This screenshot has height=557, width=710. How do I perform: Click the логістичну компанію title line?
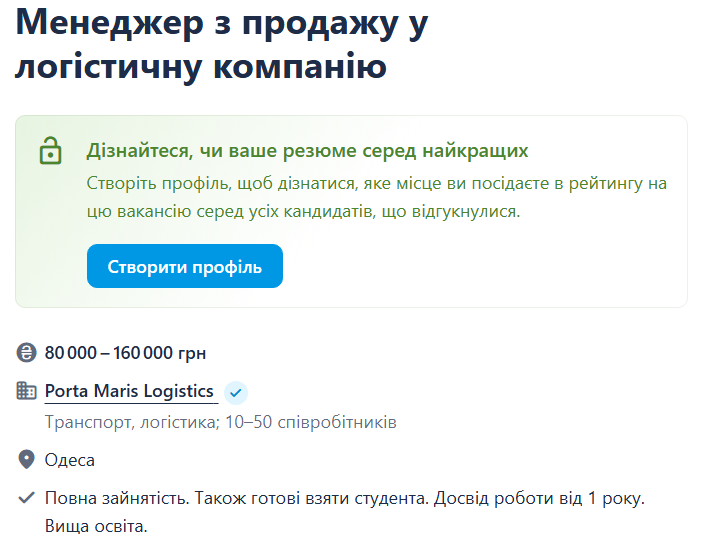click(x=200, y=68)
